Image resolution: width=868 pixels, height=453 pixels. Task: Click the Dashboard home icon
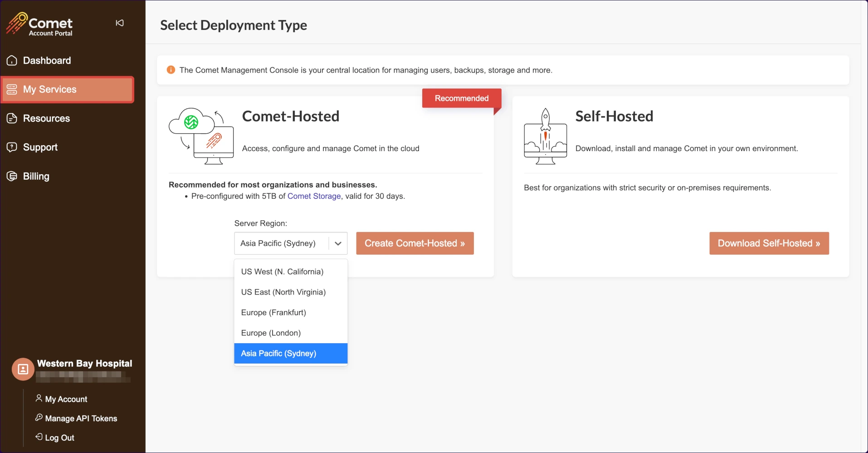[12, 60]
